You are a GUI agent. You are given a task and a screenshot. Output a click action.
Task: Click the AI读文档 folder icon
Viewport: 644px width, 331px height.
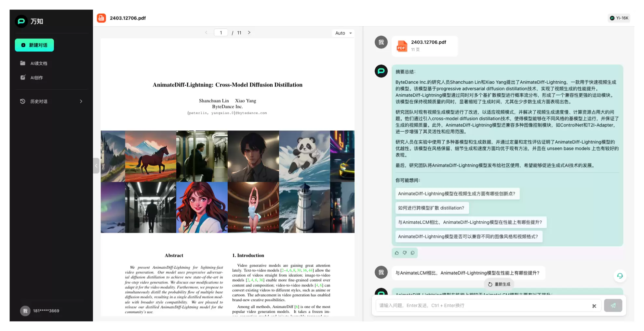click(23, 63)
